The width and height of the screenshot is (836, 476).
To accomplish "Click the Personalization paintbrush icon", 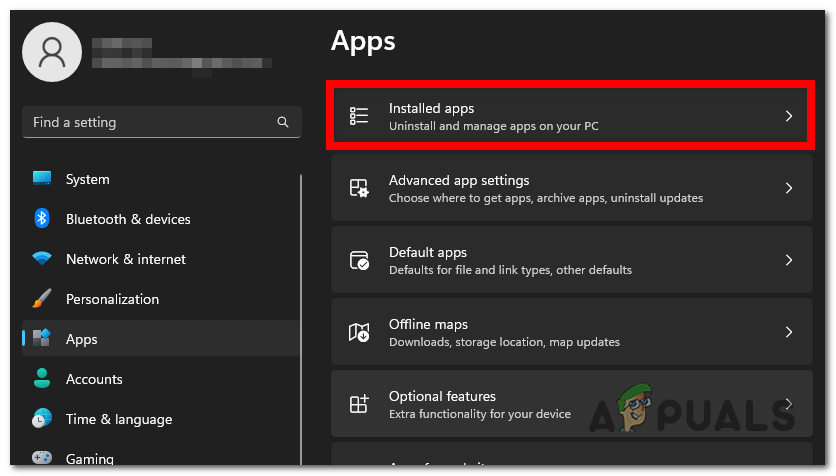I will (x=42, y=298).
